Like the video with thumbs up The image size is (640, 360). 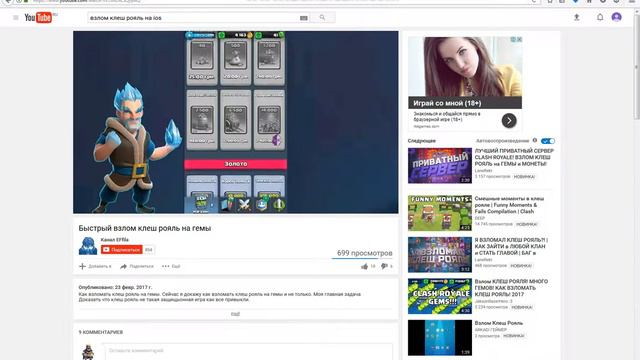coord(364,267)
